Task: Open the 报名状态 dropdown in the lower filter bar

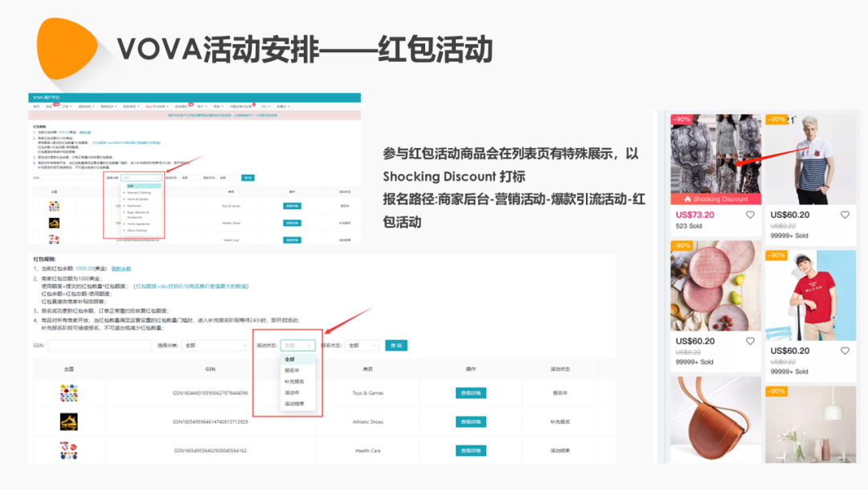Action: [x=362, y=346]
